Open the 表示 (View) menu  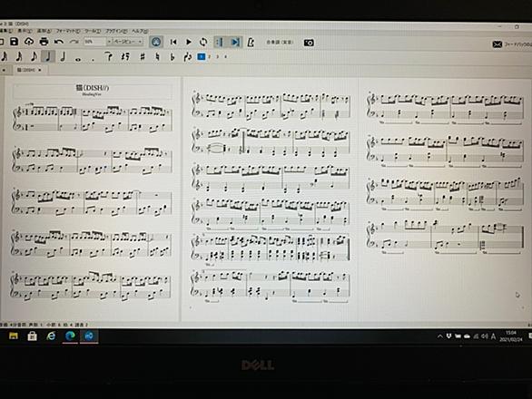(x=25, y=31)
